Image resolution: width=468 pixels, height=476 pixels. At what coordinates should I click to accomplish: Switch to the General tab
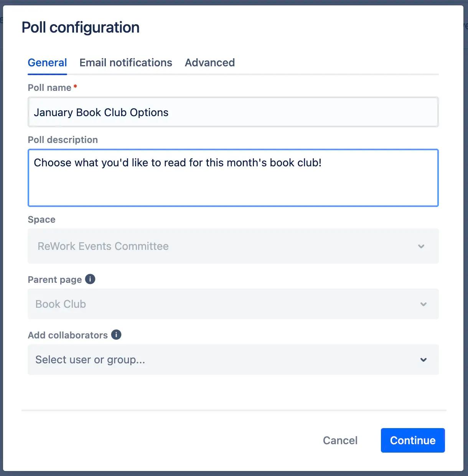click(47, 62)
